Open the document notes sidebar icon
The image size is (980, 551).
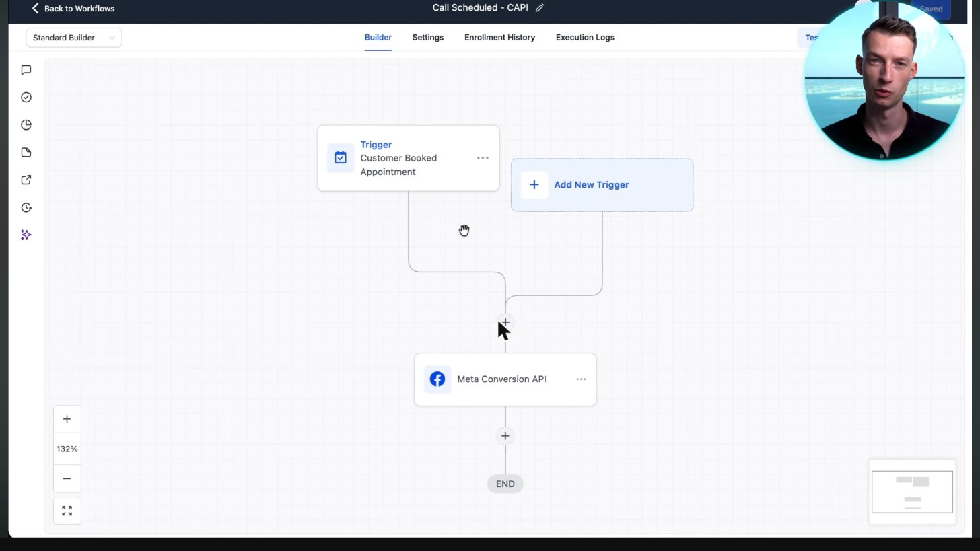click(26, 153)
